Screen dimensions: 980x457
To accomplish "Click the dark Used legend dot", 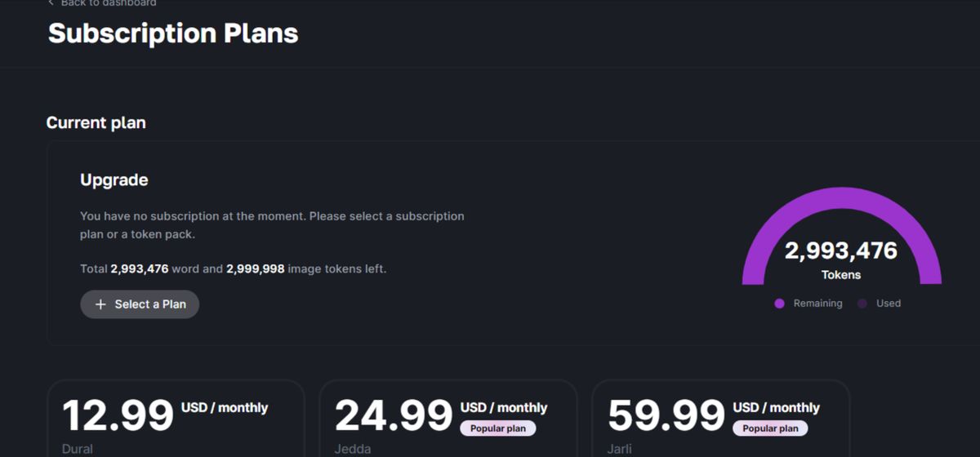I will (x=862, y=304).
